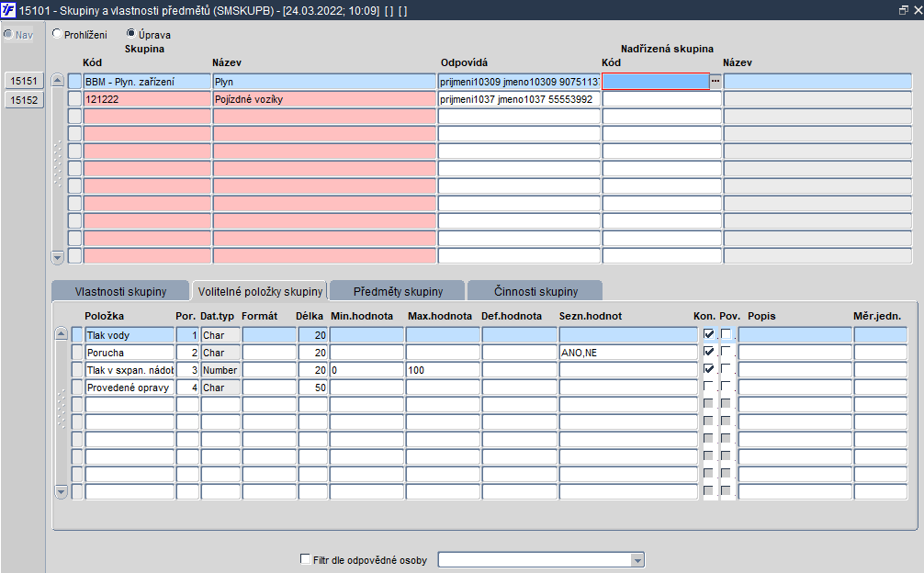Toggle the Kon. checkbox for Porucha
The image size is (924, 573).
click(709, 352)
